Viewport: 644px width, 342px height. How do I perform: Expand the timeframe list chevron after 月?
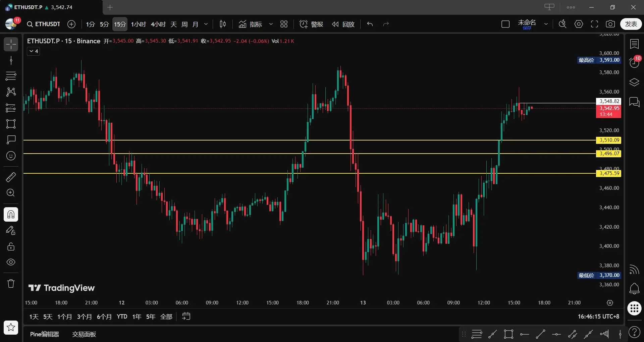coord(206,24)
